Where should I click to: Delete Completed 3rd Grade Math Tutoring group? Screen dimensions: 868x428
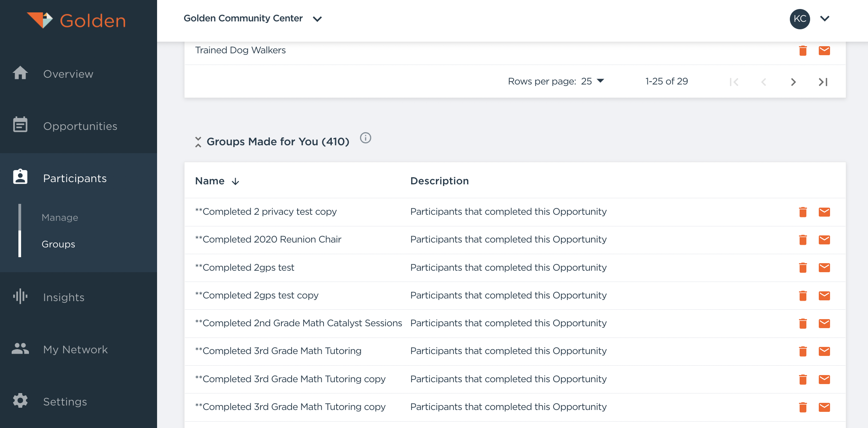coord(803,351)
